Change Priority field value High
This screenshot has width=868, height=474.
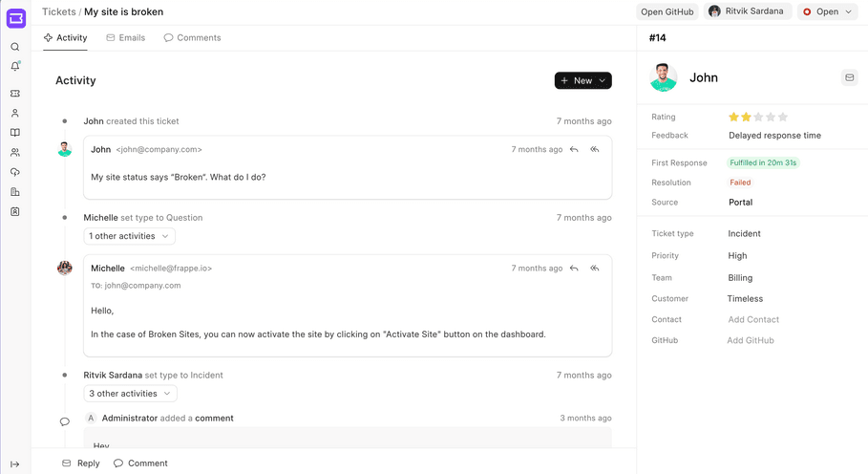pos(737,256)
